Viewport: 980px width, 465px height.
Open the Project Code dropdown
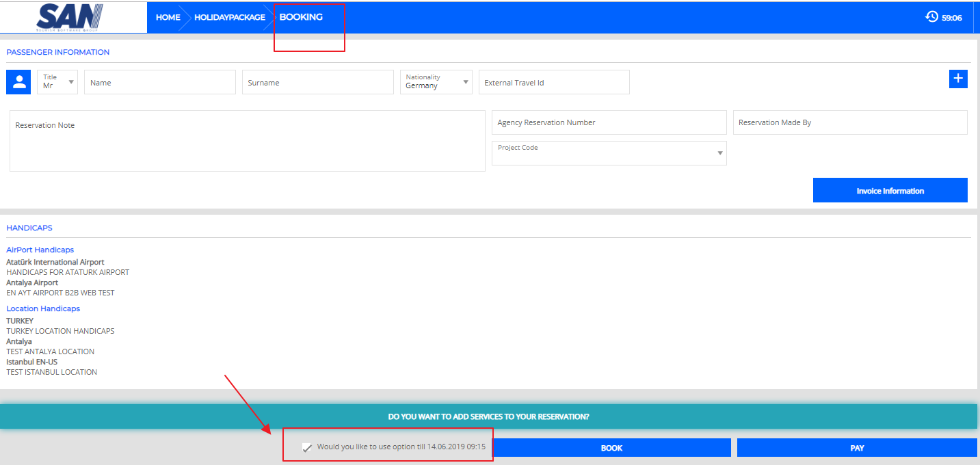click(609, 153)
